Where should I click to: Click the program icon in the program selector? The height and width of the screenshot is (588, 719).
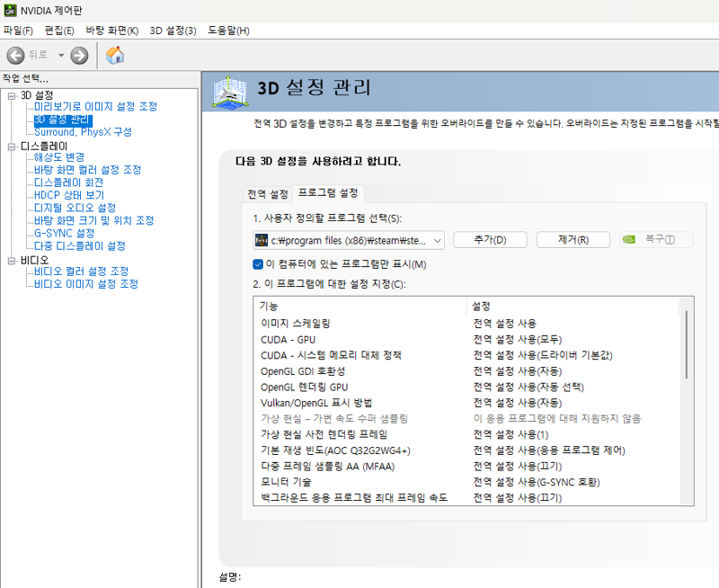click(262, 240)
